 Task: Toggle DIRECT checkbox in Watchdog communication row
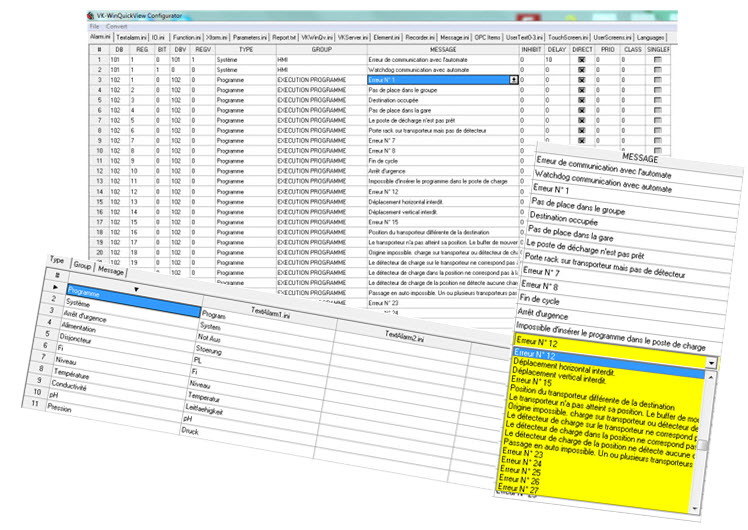(x=582, y=70)
